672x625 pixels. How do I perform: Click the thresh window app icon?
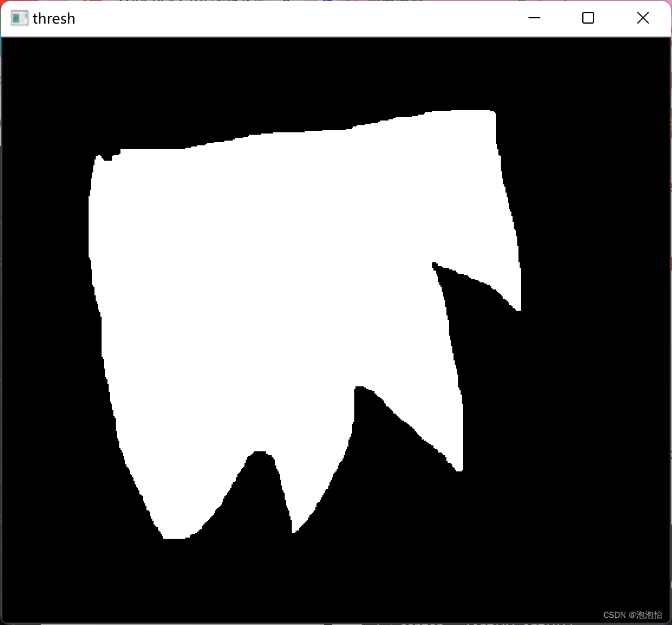point(19,18)
